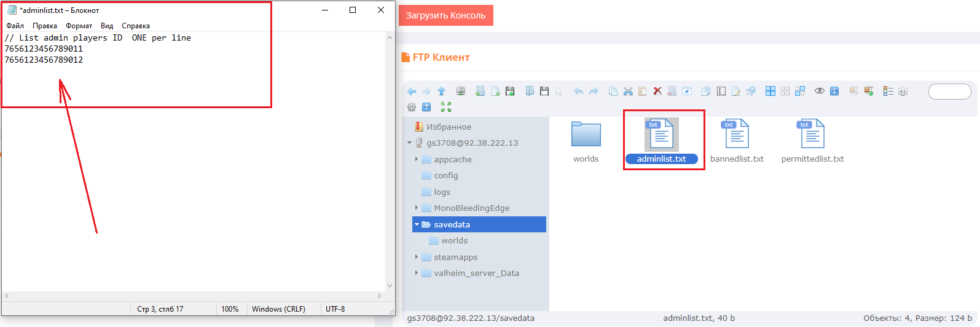Click the 100% zoom status in Notepad
980x327 pixels.
[x=230, y=309]
